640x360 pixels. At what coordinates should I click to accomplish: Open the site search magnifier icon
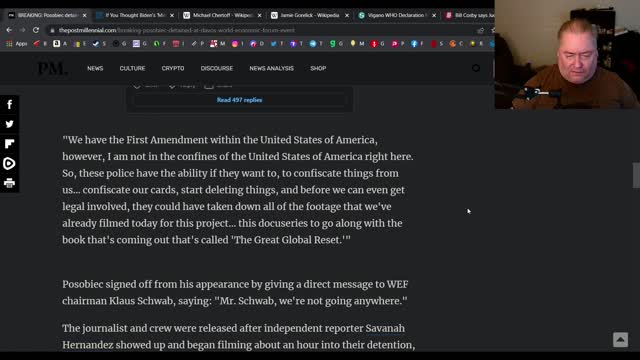pos(476,68)
